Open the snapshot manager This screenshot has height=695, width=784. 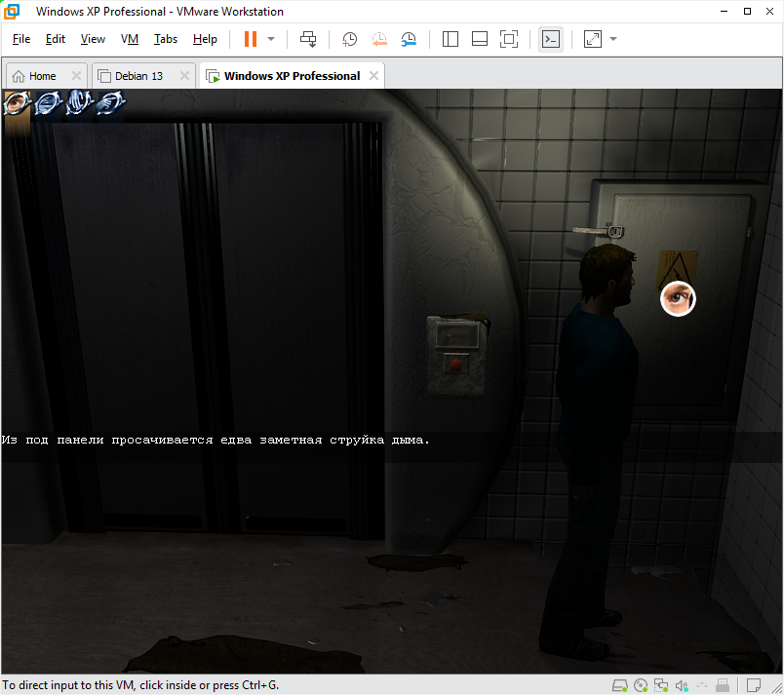click(409, 39)
